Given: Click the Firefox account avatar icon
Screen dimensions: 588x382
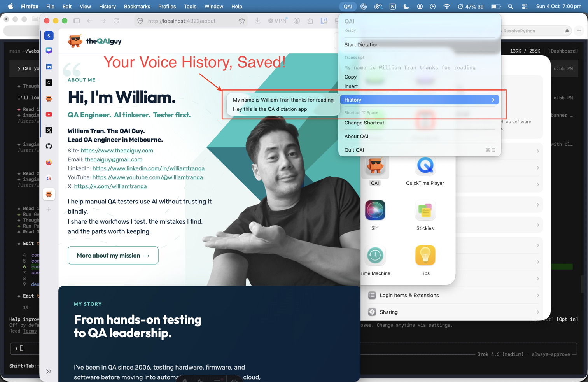Looking at the screenshot, I should tap(297, 21).
